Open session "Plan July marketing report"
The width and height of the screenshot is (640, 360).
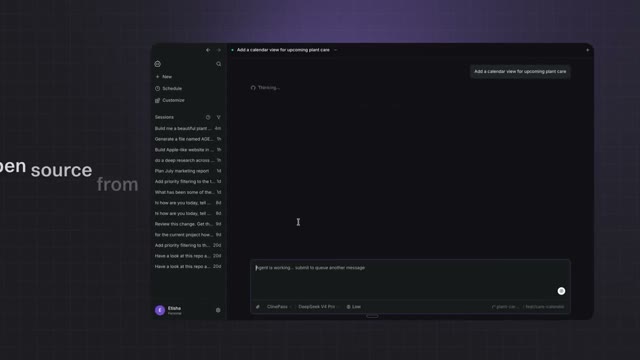click(188, 171)
